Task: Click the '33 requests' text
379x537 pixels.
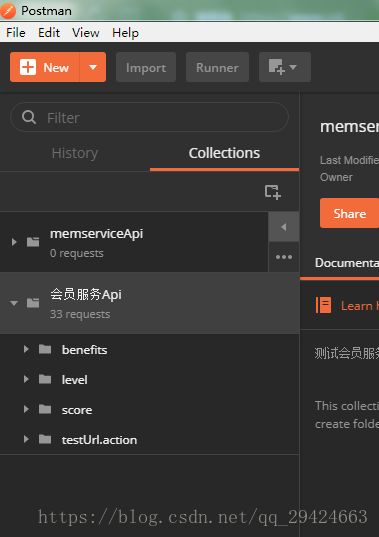Action: click(80, 314)
